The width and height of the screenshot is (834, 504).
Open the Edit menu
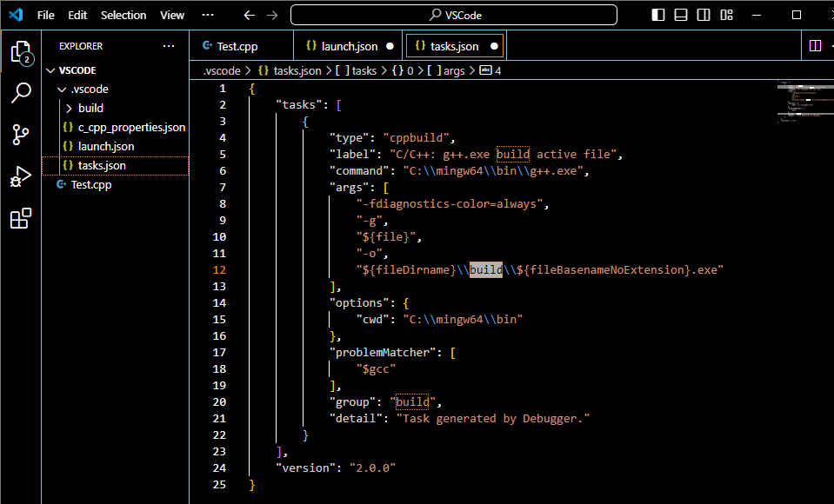tap(77, 15)
